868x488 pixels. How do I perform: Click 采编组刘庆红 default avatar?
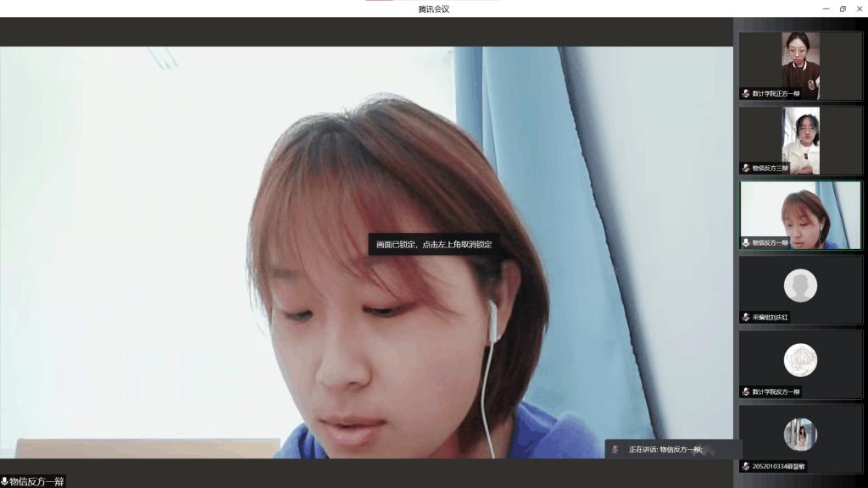(800, 286)
